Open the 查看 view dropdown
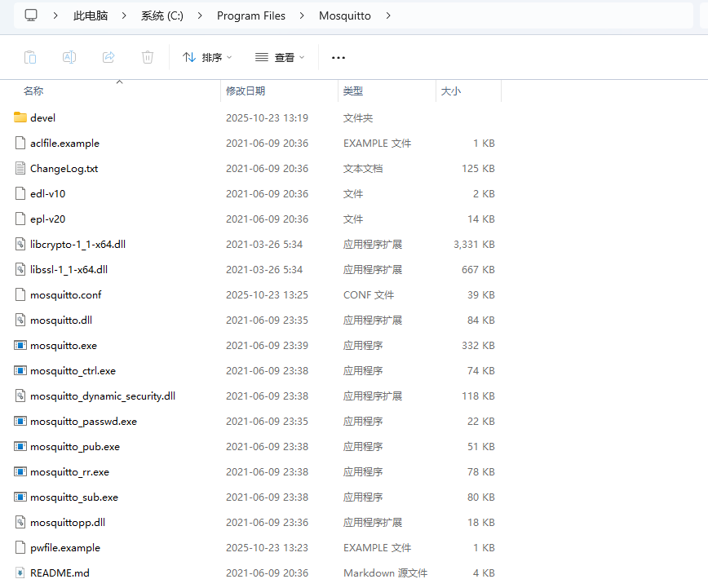The width and height of the screenshot is (708, 588). tap(280, 57)
